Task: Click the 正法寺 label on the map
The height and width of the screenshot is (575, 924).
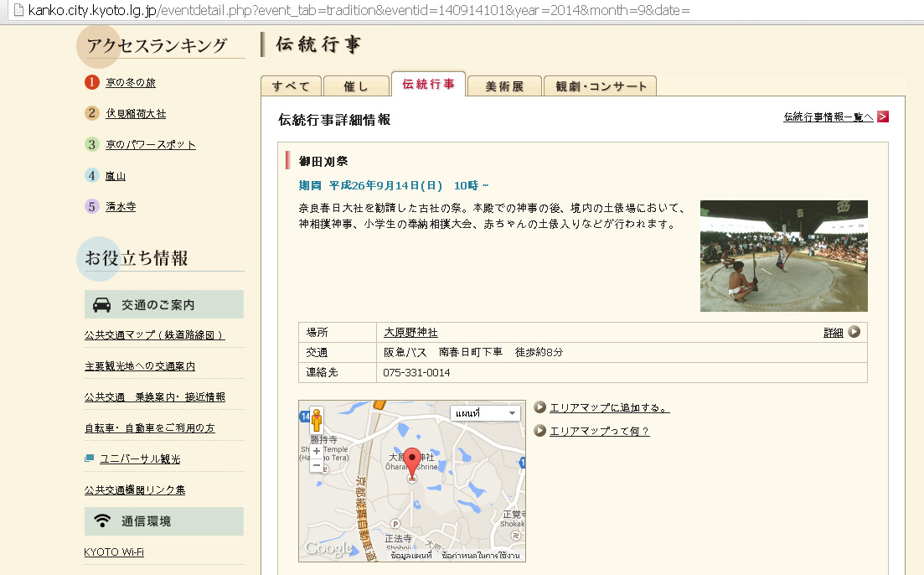Action: tap(398, 538)
